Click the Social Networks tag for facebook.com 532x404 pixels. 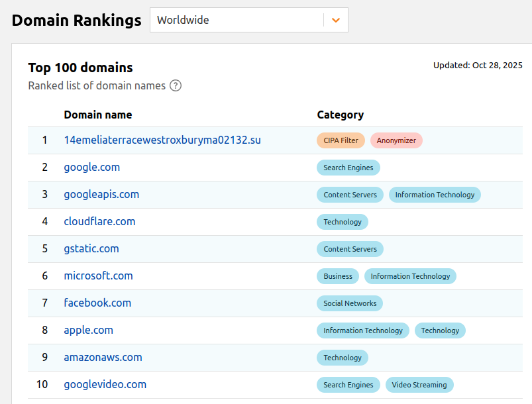pyautogui.click(x=350, y=303)
